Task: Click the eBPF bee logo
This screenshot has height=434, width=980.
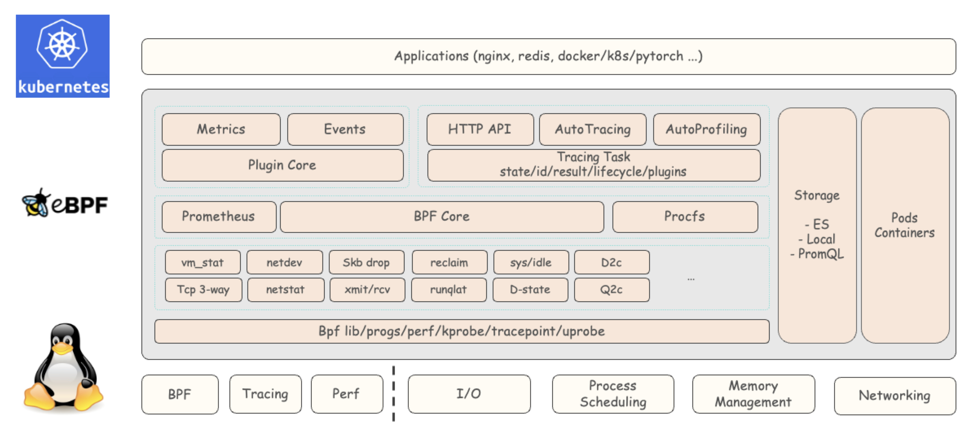Action: [65, 203]
